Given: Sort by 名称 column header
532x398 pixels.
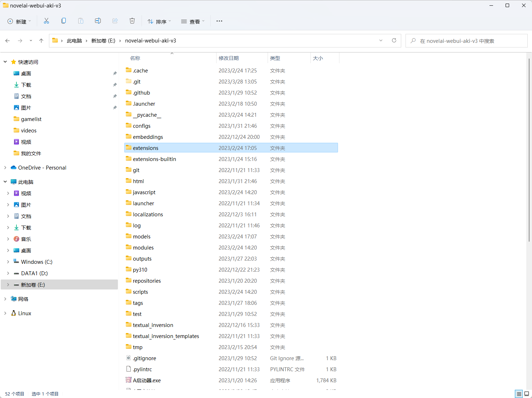Looking at the screenshot, I should tap(135, 58).
